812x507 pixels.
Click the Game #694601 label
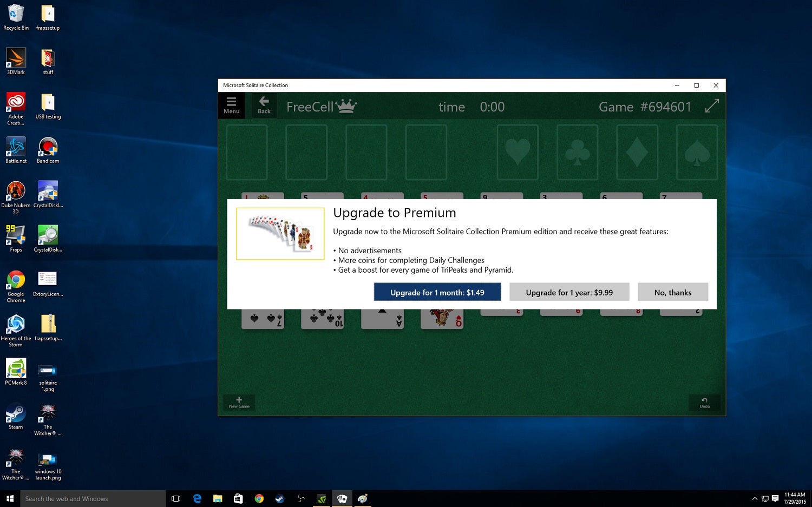click(x=645, y=107)
